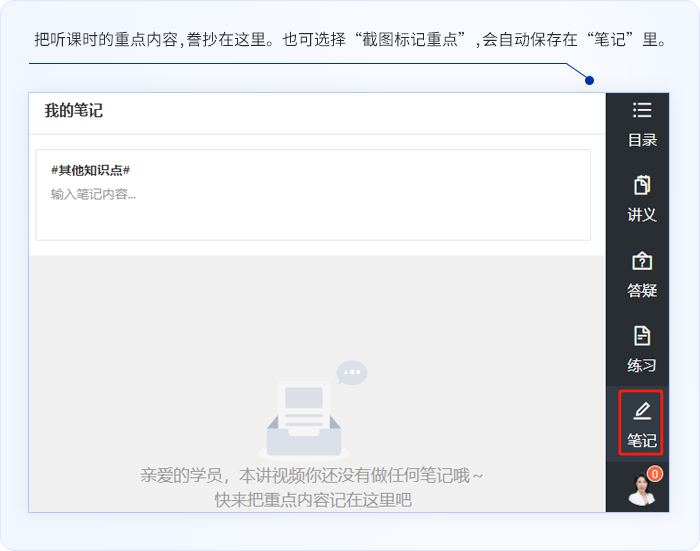Click the 我的笔记 panel header

(x=73, y=111)
